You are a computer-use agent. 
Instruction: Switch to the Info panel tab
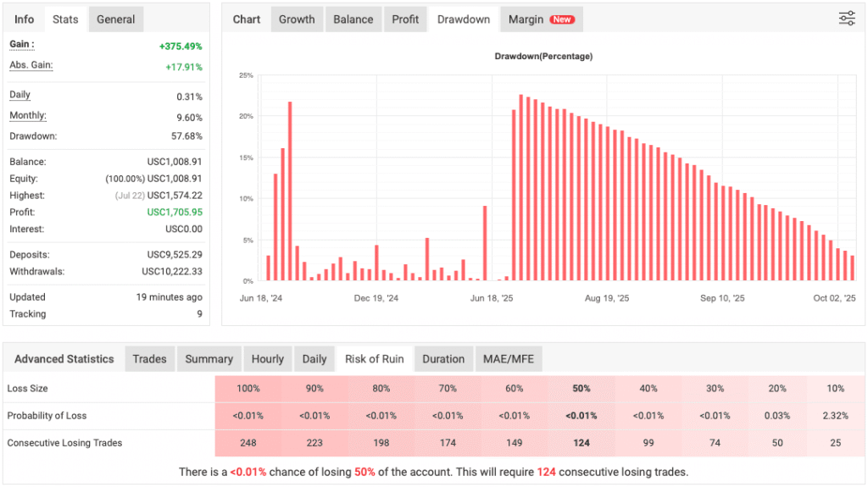[25, 19]
